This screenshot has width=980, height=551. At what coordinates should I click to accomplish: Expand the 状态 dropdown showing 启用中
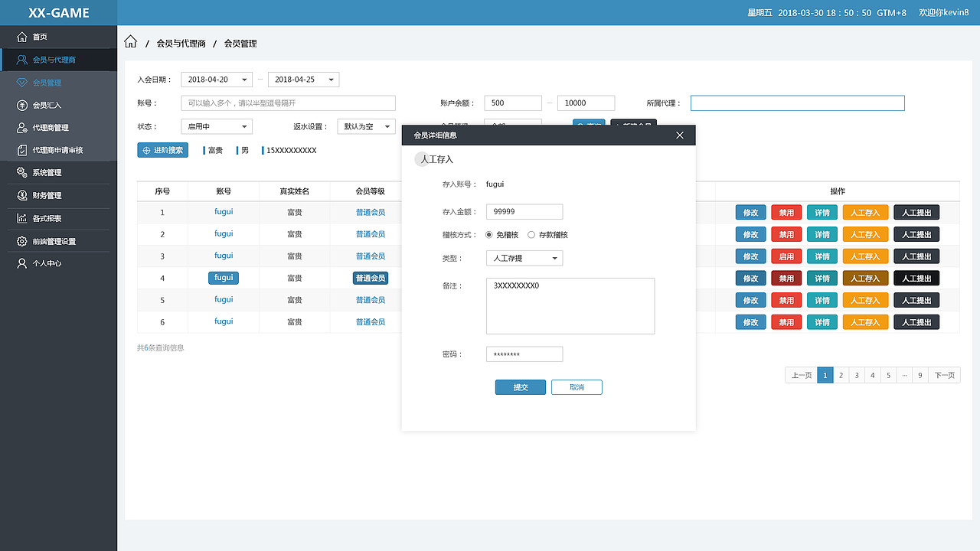[x=217, y=126]
